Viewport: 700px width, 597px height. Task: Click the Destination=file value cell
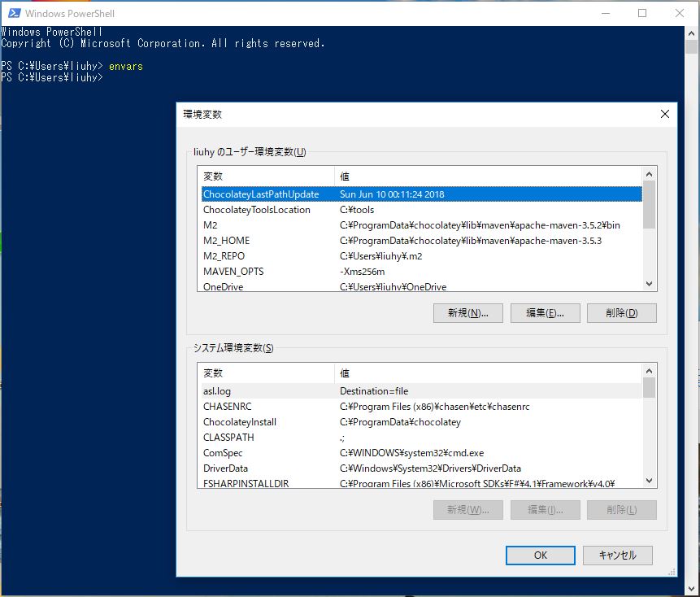pyautogui.click(x=374, y=391)
